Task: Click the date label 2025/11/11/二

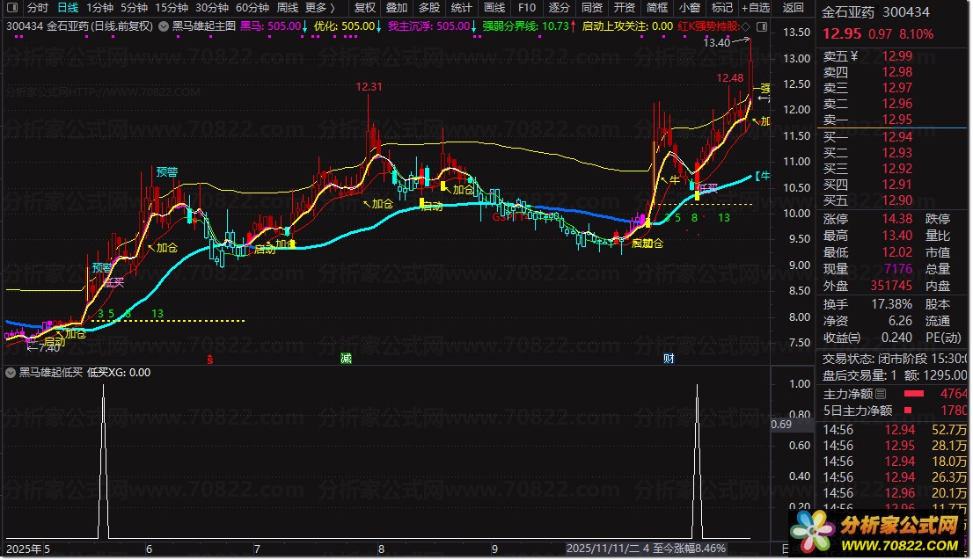Action: [602, 549]
